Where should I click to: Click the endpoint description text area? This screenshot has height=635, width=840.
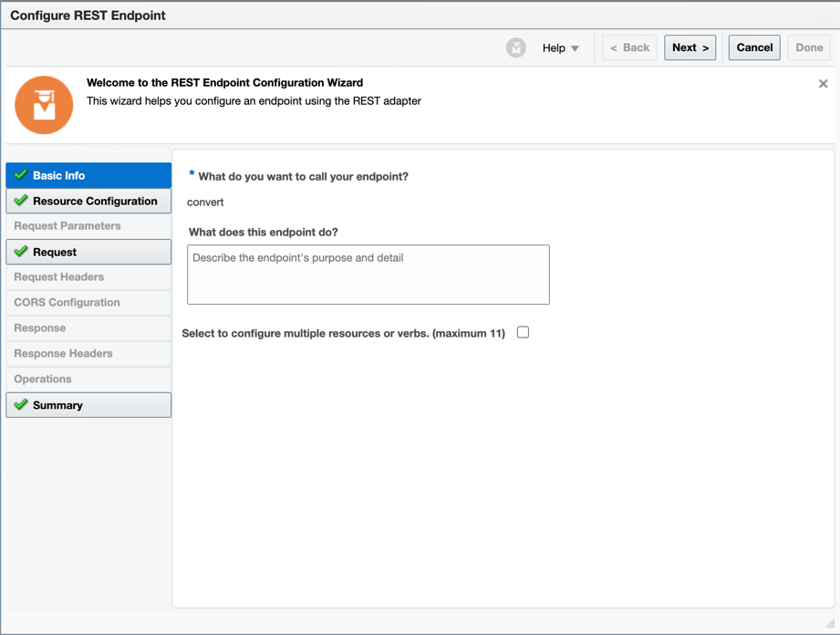tap(368, 274)
